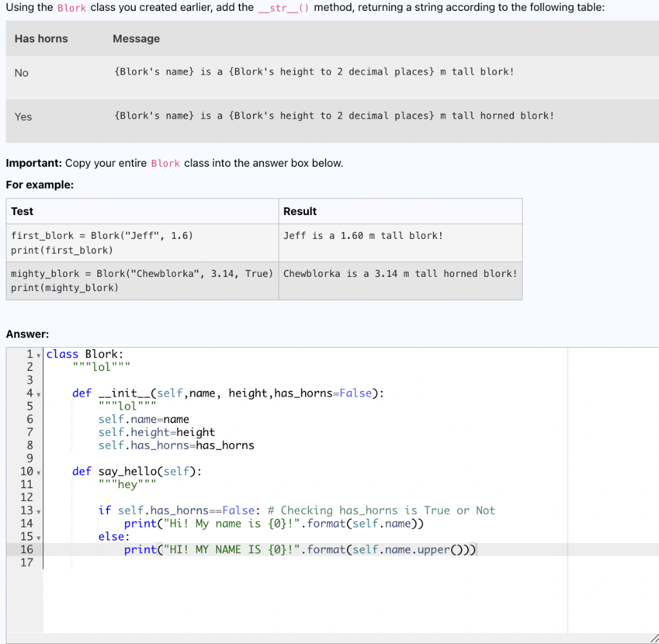The height and width of the screenshot is (644, 659).
Task: Collapse the if-block fold arrow on line 13
Action: [x=39, y=513]
